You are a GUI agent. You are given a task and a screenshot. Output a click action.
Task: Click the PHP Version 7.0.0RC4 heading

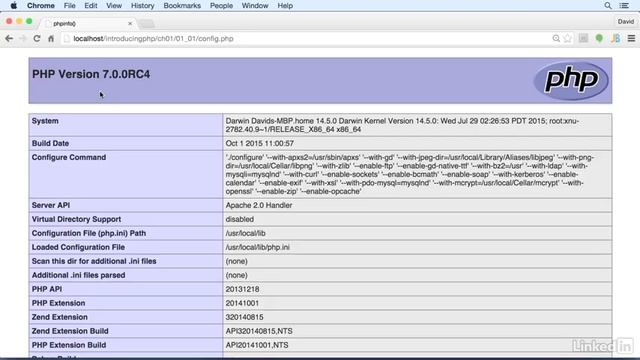pyautogui.click(x=91, y=74)
